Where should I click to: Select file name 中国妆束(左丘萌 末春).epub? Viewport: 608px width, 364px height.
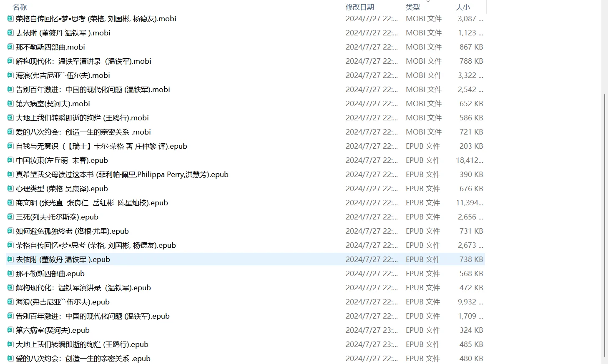pos(62,160)
